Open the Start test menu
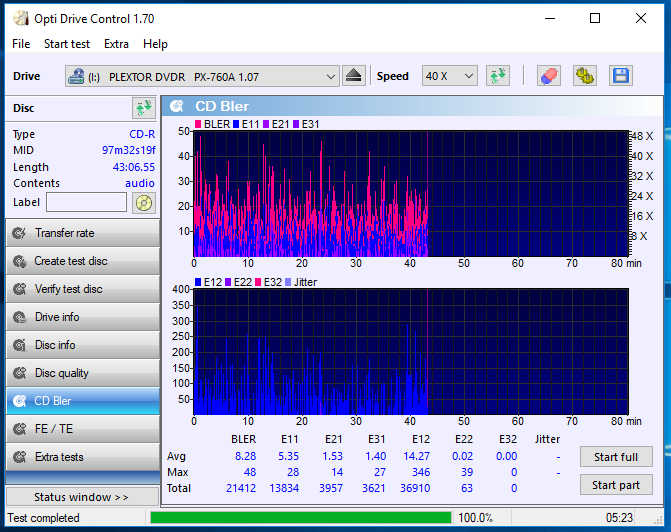Image resolution: width=671 pixels, height=532 pixels. pos(67,44)
